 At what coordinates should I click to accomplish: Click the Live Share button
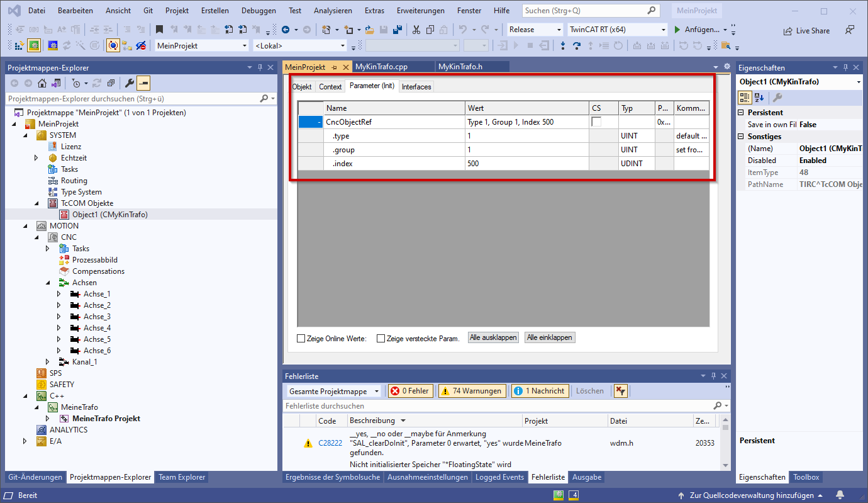806,31
